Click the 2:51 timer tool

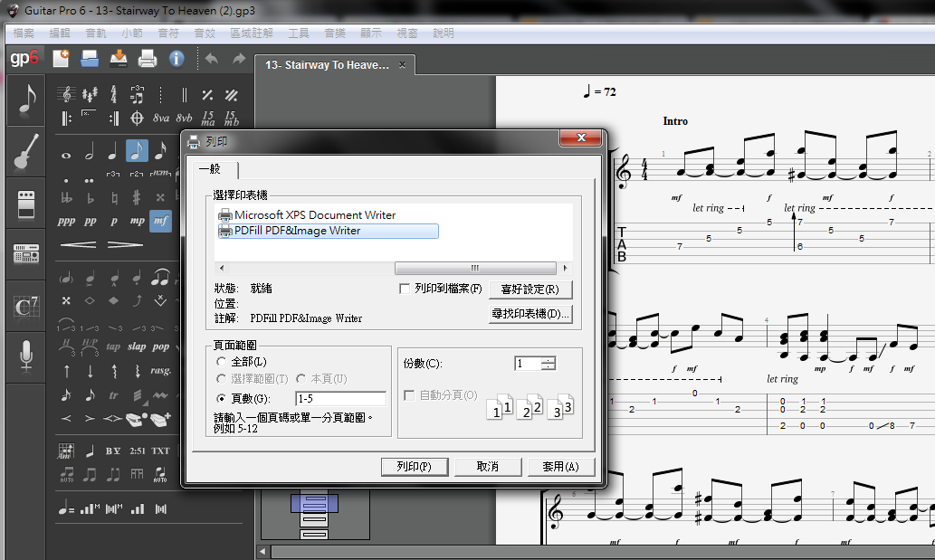[138, 451]
